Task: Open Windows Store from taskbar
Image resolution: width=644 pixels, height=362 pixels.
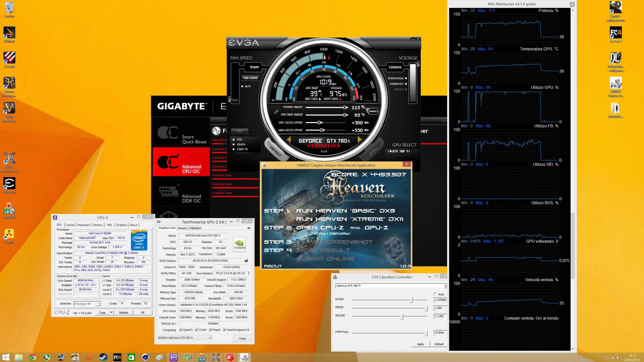Action: tap(131, 357)
